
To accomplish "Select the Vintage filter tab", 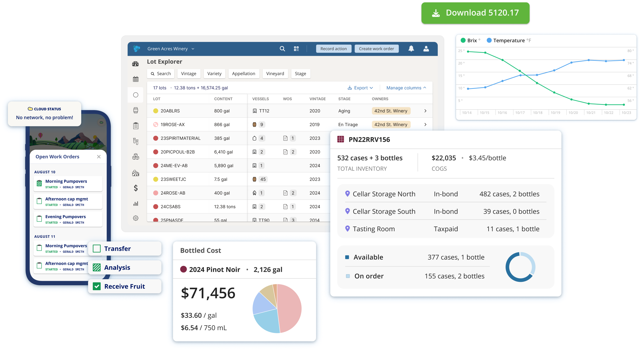I will click(188, 74).
